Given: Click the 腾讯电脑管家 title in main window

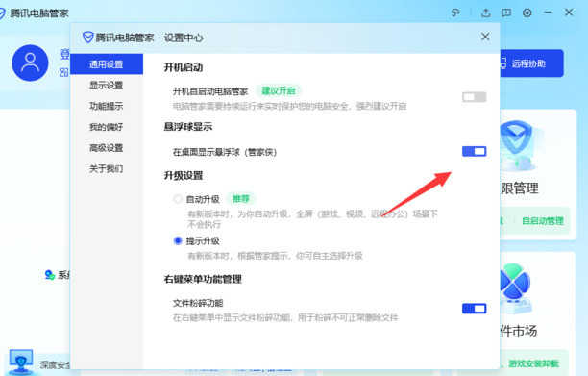Looking at the screenshot, I should pos(39,13).
